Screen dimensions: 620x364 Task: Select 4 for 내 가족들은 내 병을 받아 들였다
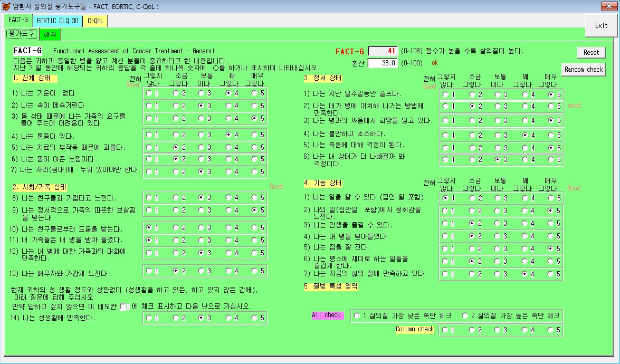pyautogui.click(x=229, y=240)
